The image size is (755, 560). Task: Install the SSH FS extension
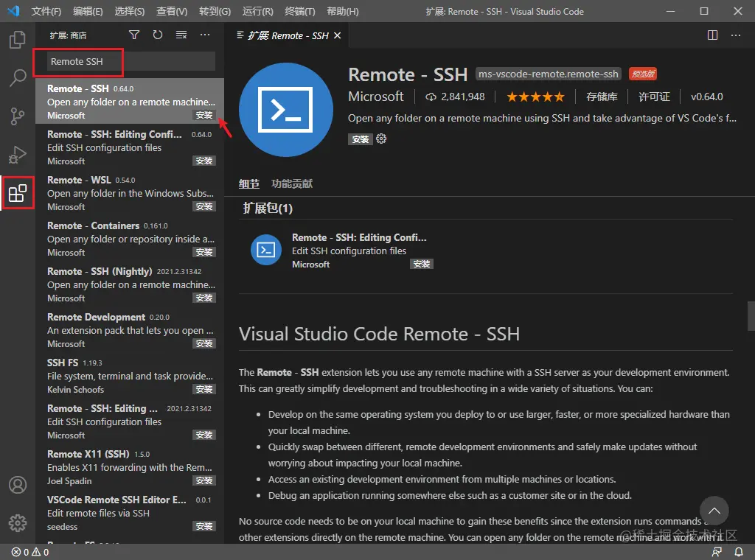tap(204, 389)
